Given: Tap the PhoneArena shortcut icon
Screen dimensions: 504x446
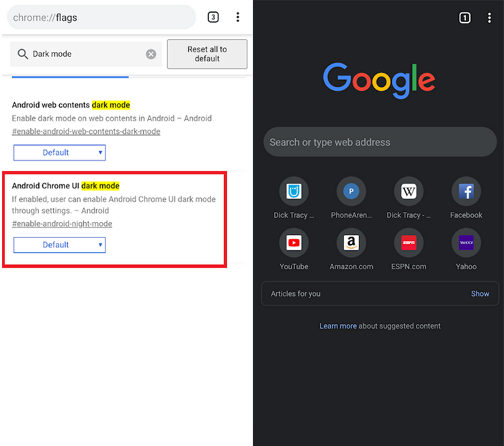Looking at the screenshot, I should 351,192.
